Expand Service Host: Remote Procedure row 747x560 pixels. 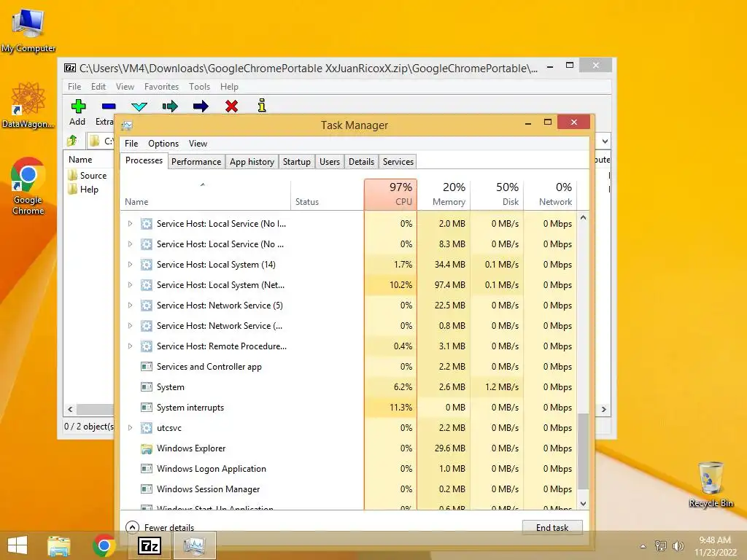[130, 346]
